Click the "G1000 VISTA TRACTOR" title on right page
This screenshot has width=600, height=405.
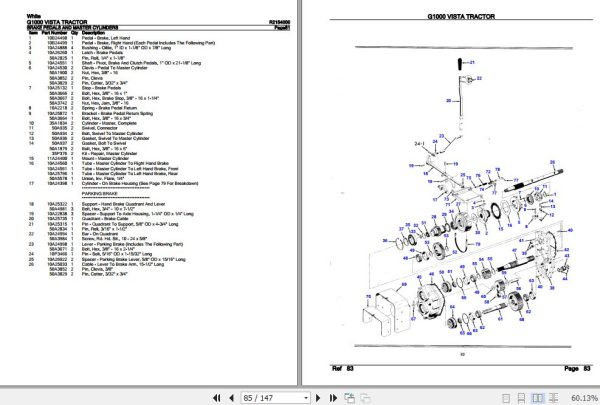tap(461, 16)
